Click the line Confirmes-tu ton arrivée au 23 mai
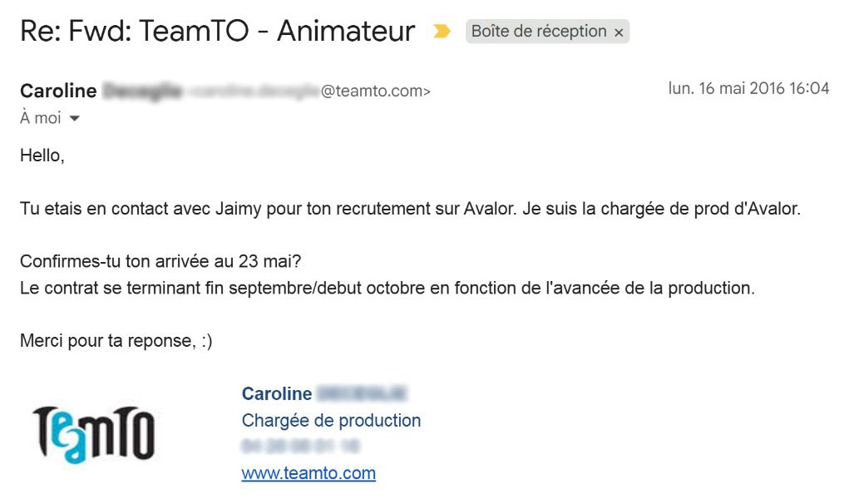 click(x=160, y=261)
